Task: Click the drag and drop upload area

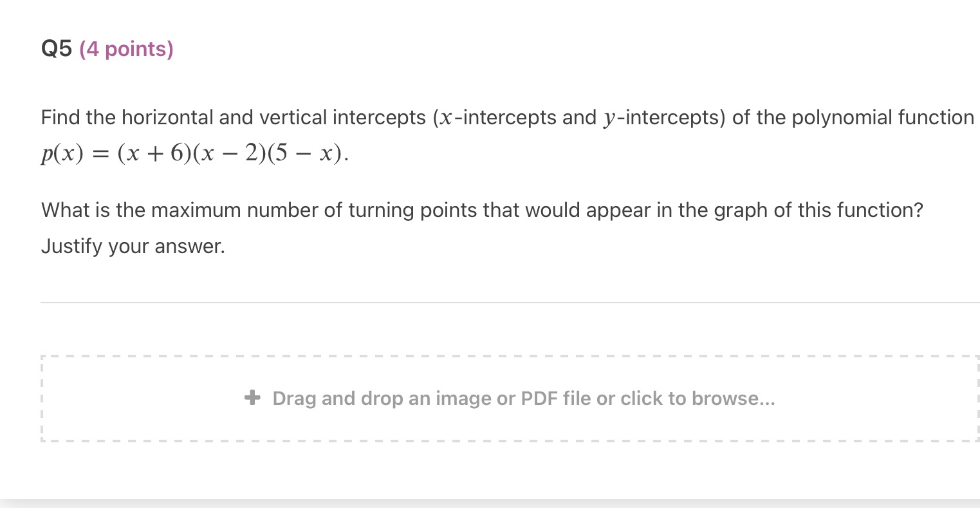Action: point(508,398)
